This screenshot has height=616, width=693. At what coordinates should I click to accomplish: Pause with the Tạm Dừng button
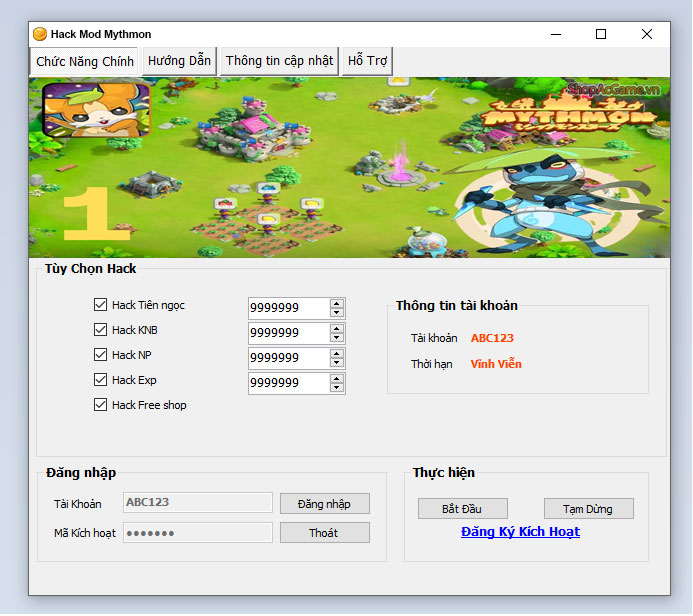pos(589,509)
